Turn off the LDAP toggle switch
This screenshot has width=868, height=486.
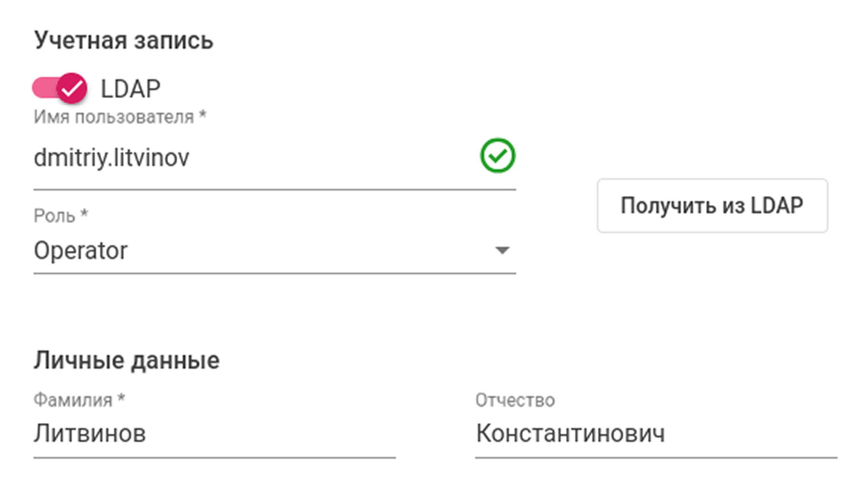tap(71, 88)
